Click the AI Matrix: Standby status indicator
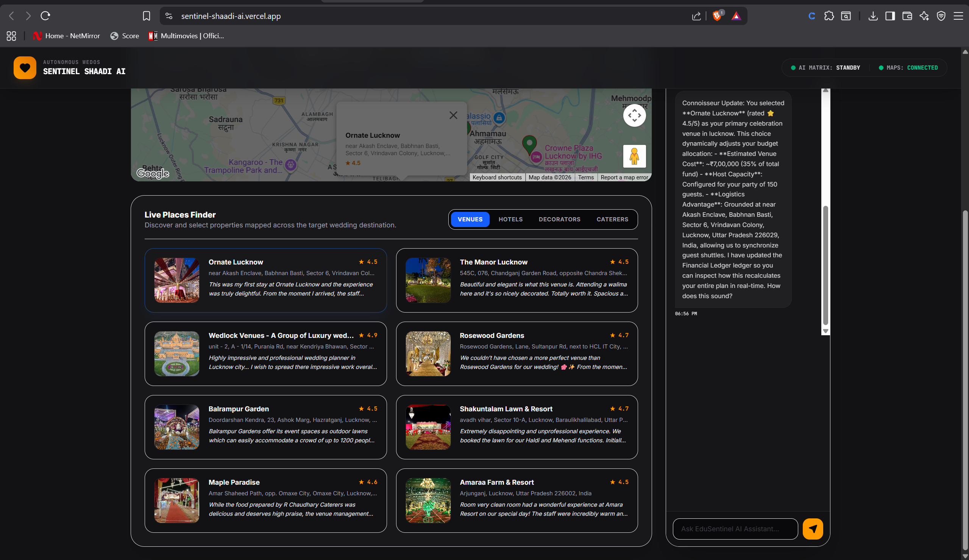 coord(825,68)
